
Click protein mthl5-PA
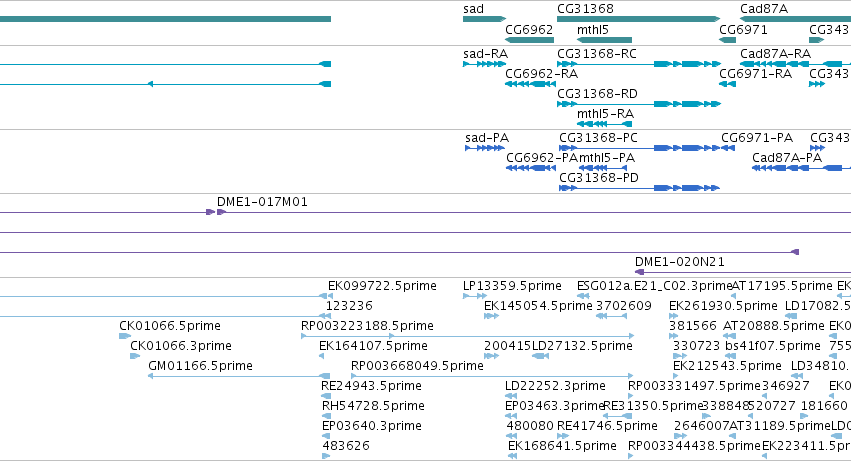[607, 158]
